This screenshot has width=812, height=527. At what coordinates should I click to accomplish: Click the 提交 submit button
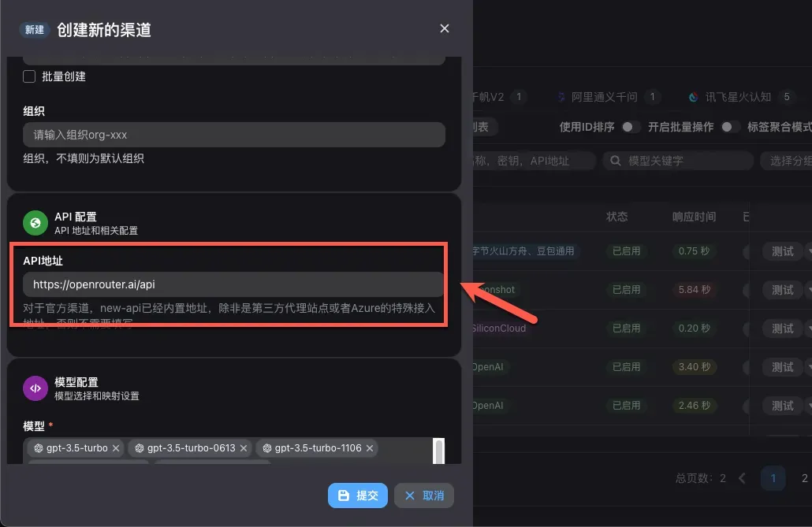(x=357, y=495)
